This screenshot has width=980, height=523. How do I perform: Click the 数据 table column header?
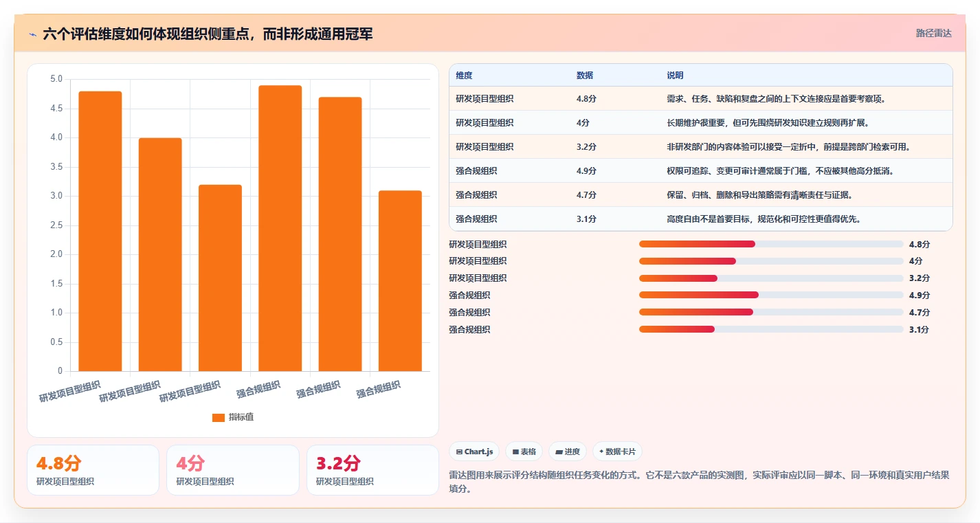(585, 76)
